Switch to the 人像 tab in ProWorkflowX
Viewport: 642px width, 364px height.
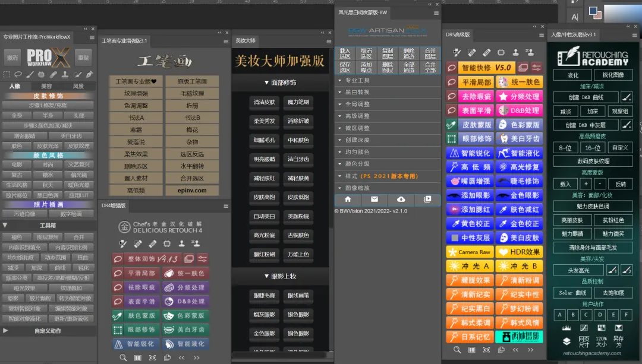pyautogui.click(x=15, y=86)
